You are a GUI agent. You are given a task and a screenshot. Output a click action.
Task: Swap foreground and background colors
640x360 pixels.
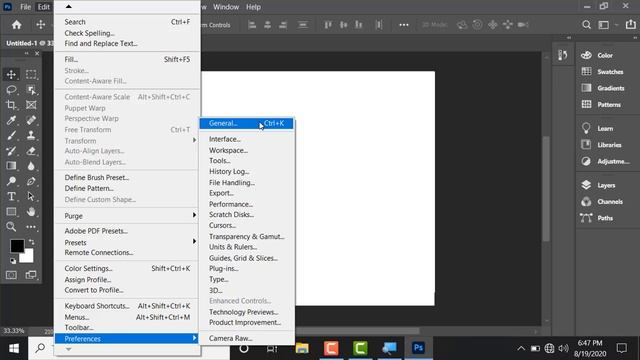point(31,242)
